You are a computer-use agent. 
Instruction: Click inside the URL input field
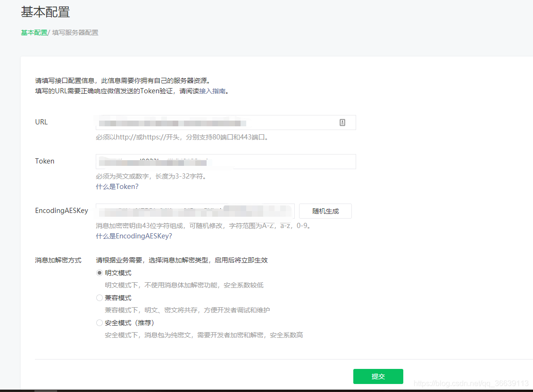(212, 122)
